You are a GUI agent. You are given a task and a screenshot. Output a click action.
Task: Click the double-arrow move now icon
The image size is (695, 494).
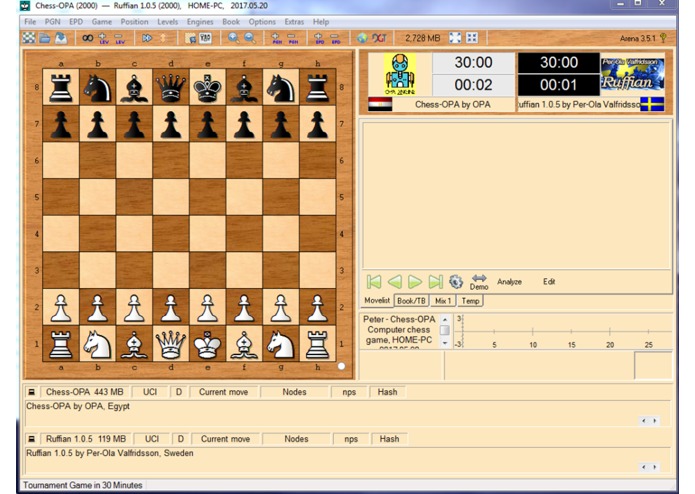[147, 38]
